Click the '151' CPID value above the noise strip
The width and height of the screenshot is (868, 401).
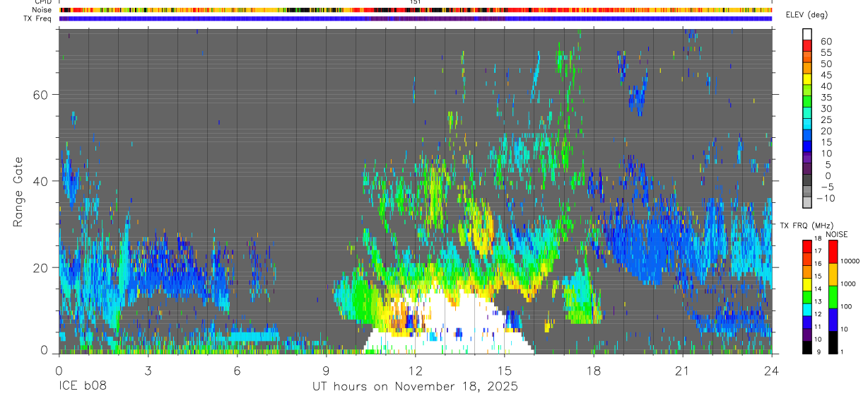tap(416, 2)
